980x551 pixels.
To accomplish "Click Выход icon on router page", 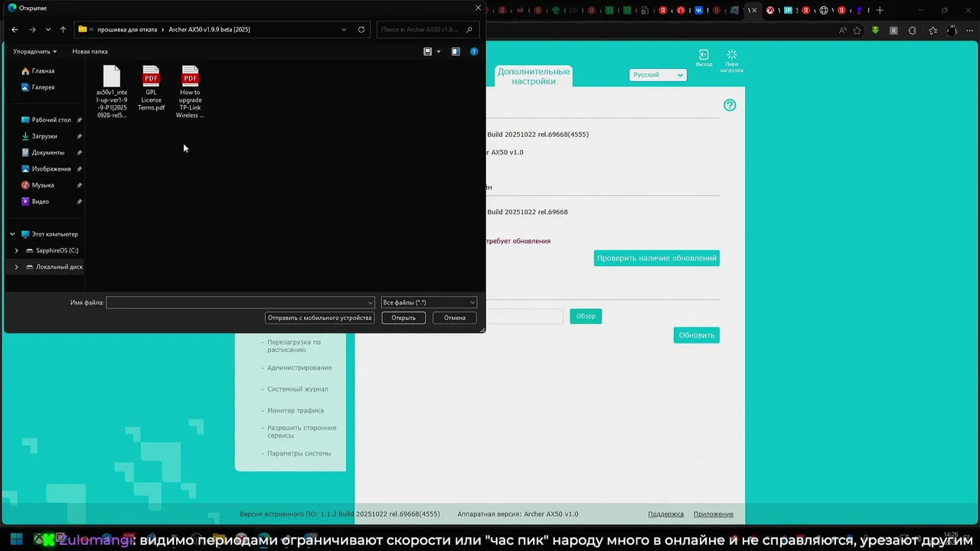I will click(704, 58).
